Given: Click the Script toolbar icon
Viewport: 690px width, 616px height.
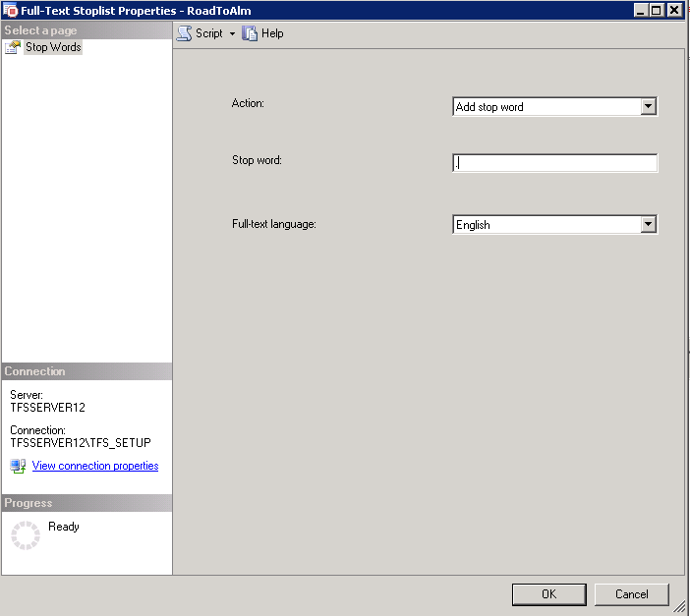Looking at the screenshot, I should (x=184, y=33).
